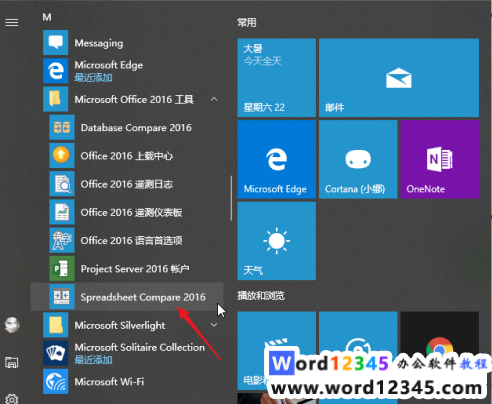Viewport: 492px width, 404px height.
Task: Click the Microsoft Silverlight folder icon
Action: [56, 325]
